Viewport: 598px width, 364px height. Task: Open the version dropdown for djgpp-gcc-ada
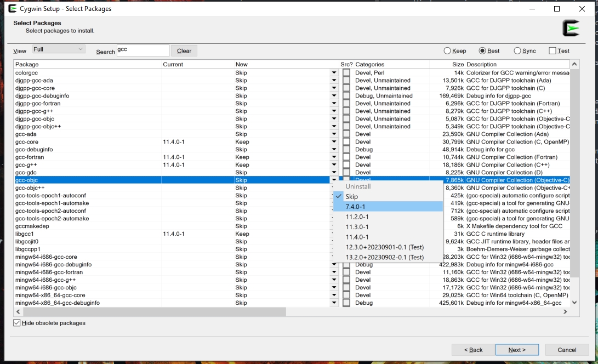(x=334, y=80)
